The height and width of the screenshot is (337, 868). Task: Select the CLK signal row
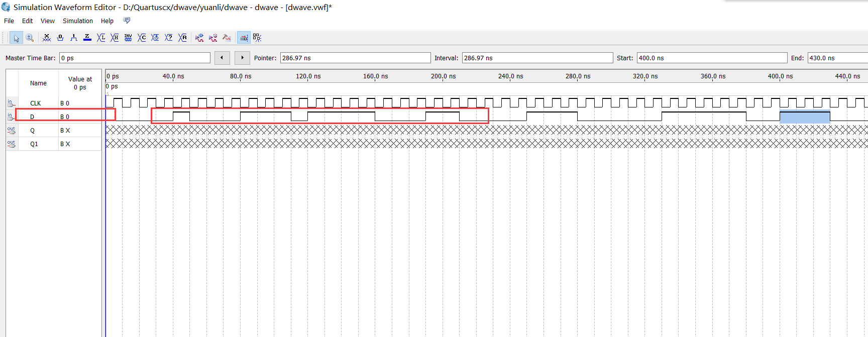(x=54, y=103)
